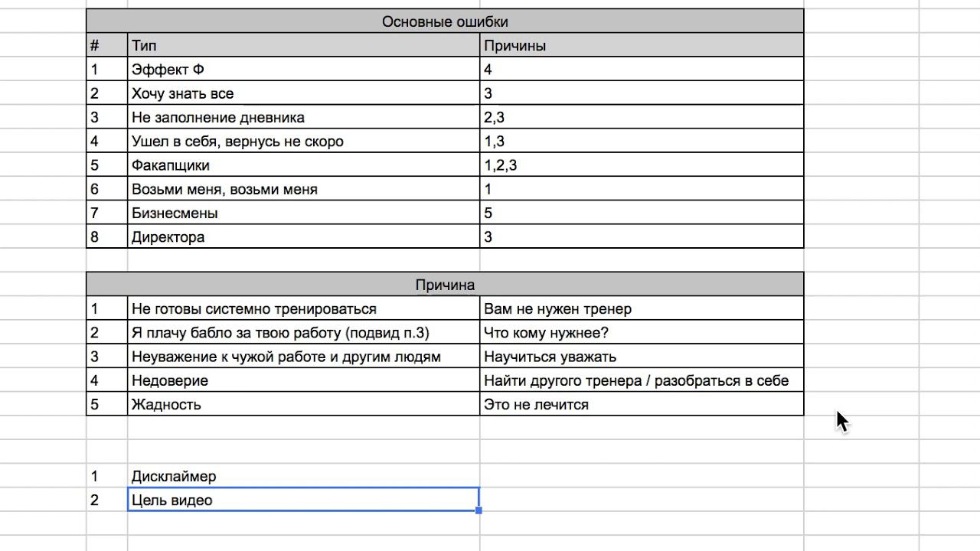Click the 'Недоверие' cell
The image size is (980, 551).
coord(304,380)
